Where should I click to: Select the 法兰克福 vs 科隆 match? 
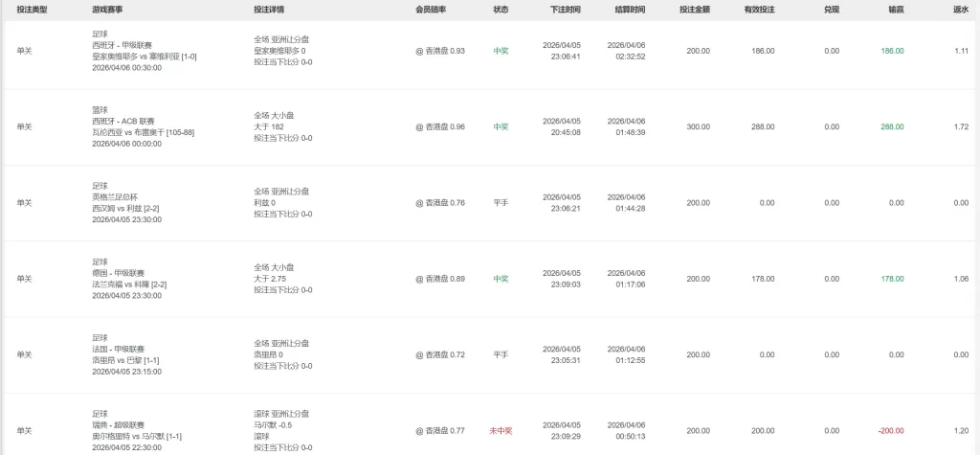130,284
